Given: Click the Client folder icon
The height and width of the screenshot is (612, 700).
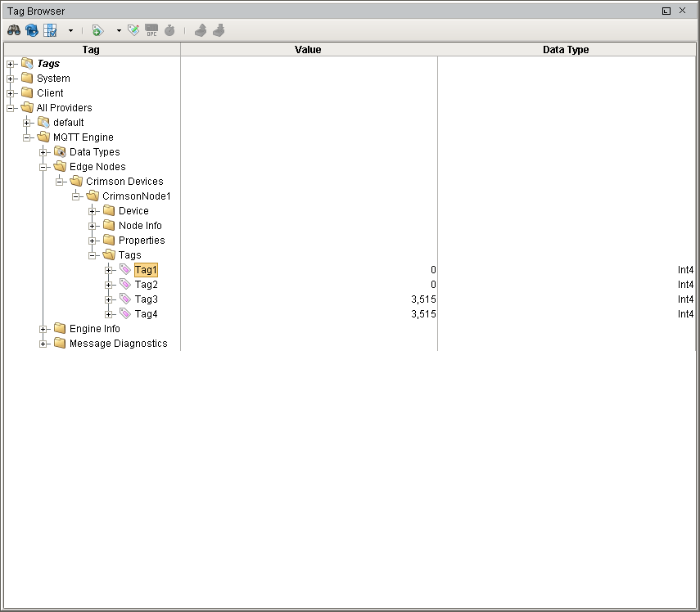Looking at the screenshot, I should tap(27, 92).
